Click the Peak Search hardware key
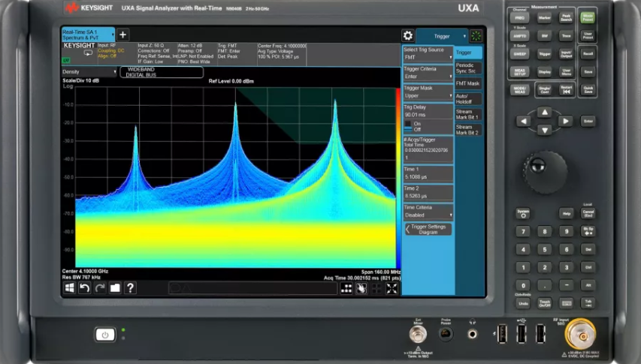 point(566,18)
